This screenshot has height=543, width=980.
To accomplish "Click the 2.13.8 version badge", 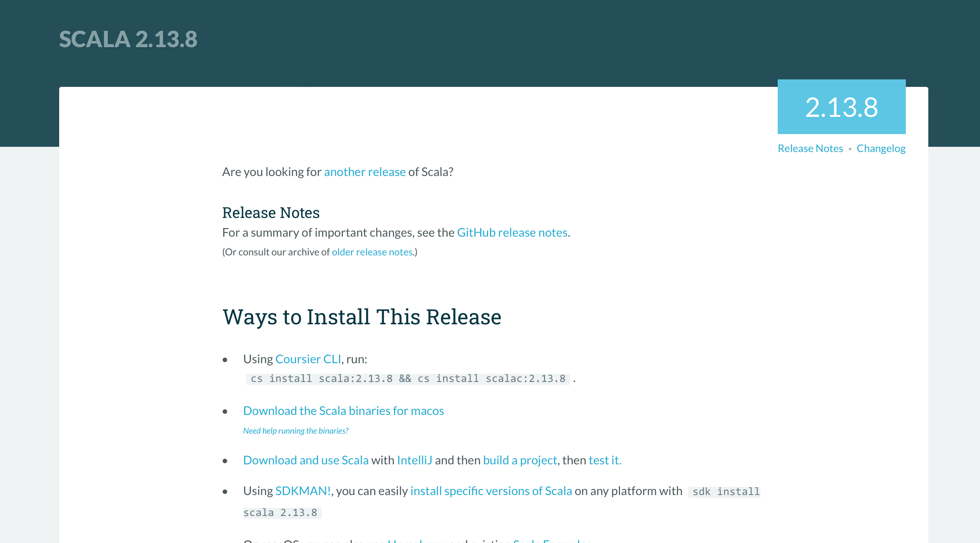I will point(841,107).
